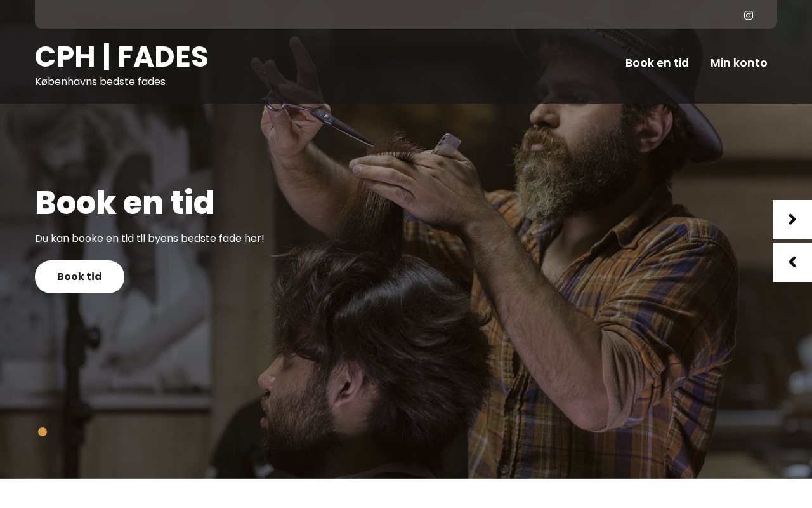Open the Instagram social icon
The width and height of the screenshot is (812, 508).
(749, 15)
